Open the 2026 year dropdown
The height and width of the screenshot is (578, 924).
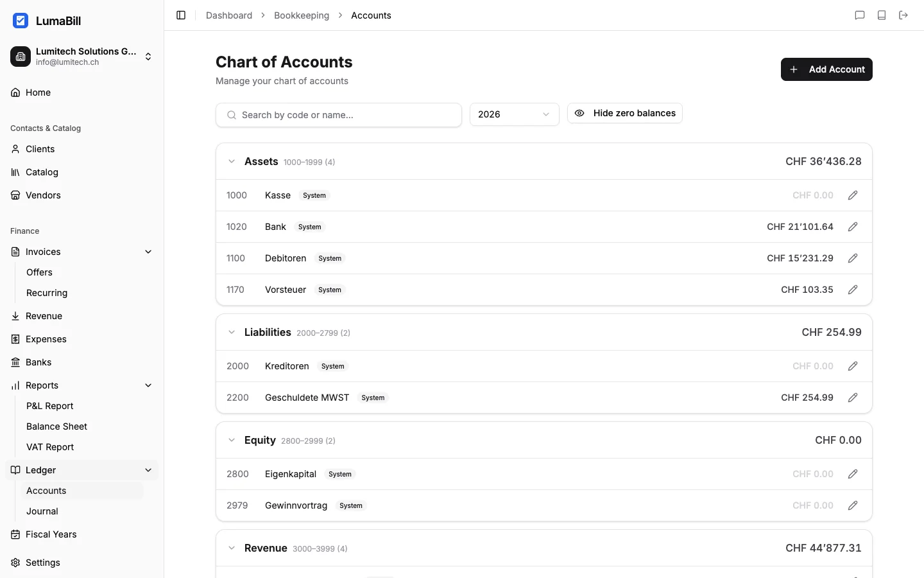pyautogui.click(x=514, y=114)
